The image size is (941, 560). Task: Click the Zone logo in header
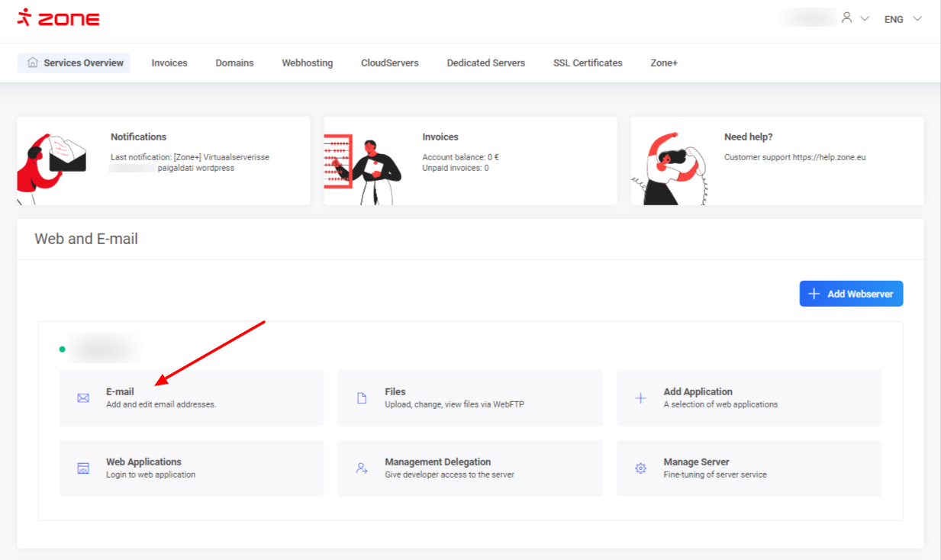tap(59, 18)
